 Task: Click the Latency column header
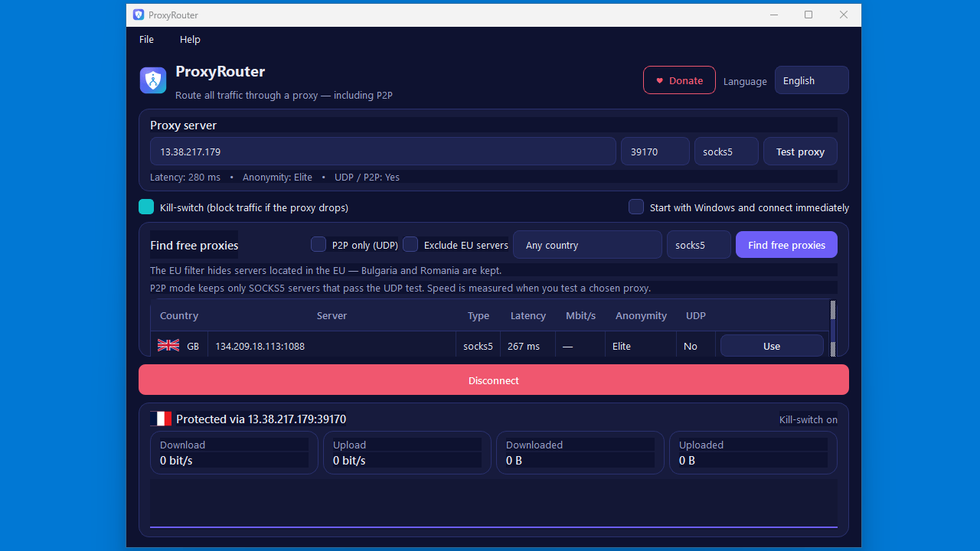click(528, 315)
